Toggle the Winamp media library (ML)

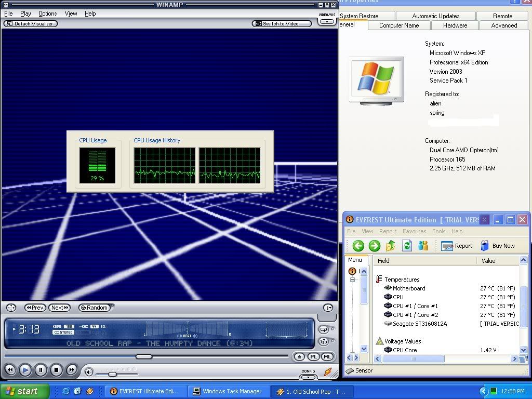[327, 356]
